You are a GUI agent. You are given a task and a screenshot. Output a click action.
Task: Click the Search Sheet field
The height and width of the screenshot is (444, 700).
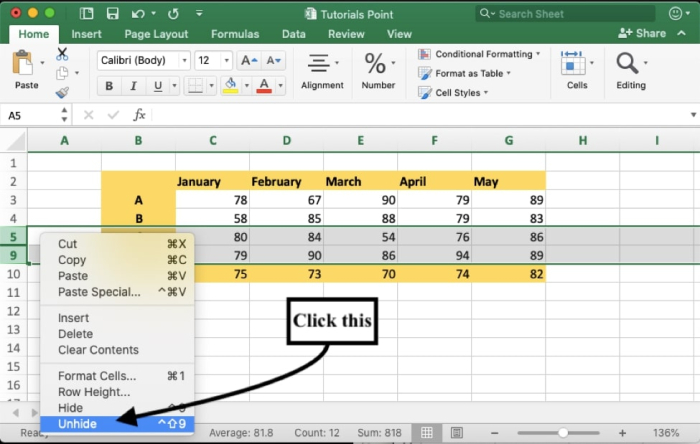click(x=564, y=14)
